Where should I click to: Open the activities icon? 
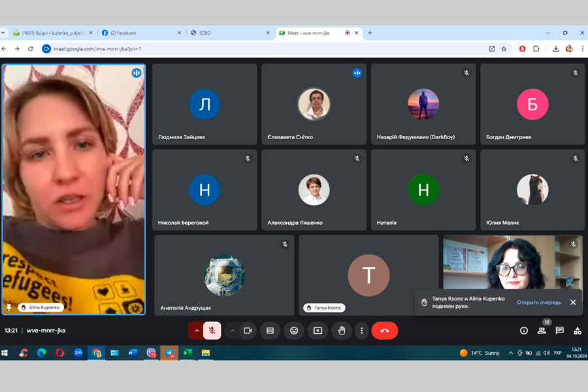577,331
